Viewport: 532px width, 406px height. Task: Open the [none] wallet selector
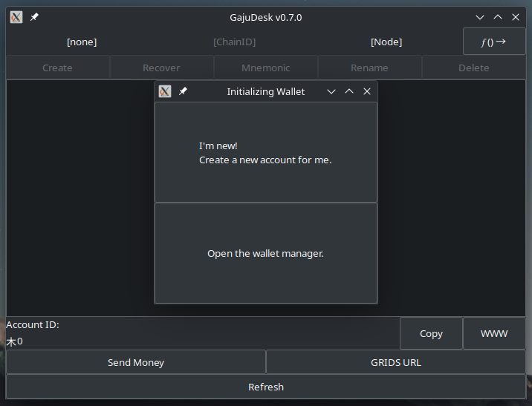point(82,42)
